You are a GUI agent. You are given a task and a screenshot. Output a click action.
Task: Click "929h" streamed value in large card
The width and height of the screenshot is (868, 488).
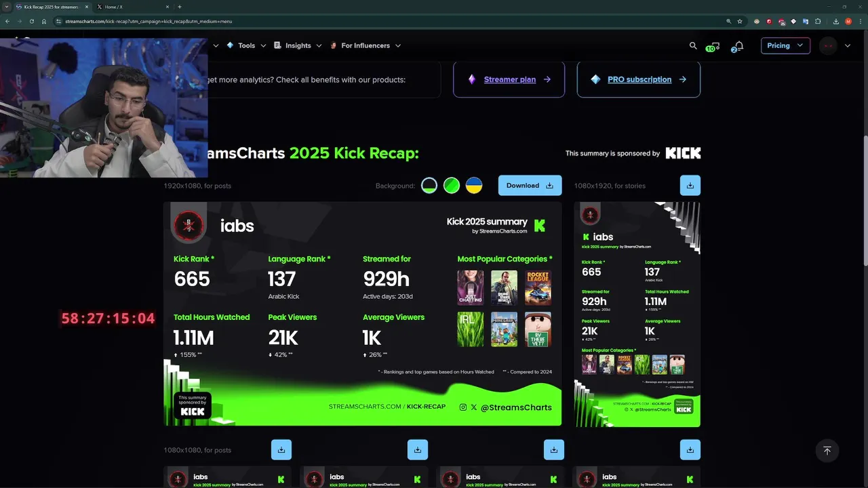387,279
